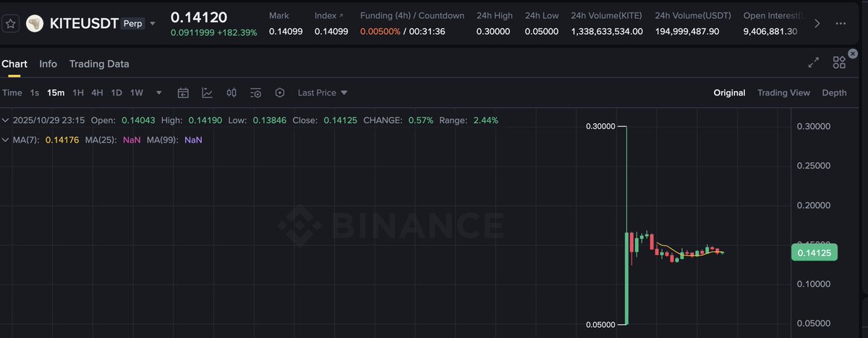
Task: Open the layout grid widgets icon
Action: pyautogui.click(x=839, y=63)
